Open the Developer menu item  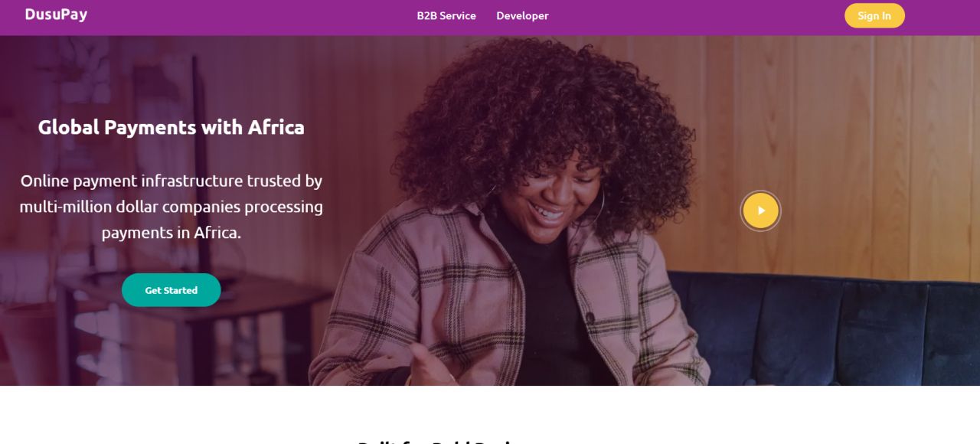(x=522, y=15)
